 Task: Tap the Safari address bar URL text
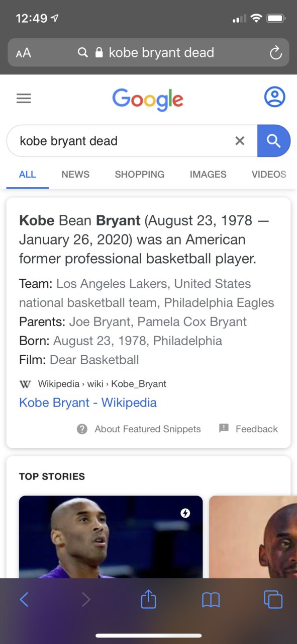click(161, 52)
